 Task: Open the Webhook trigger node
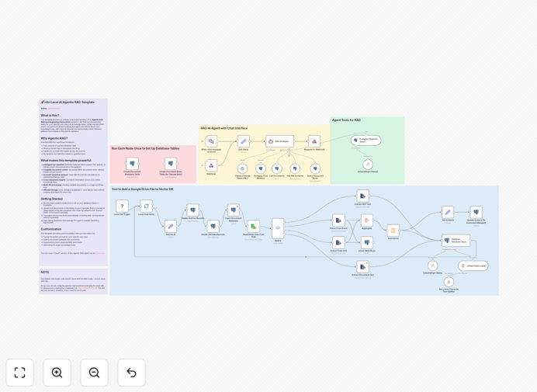click(211, 165)
